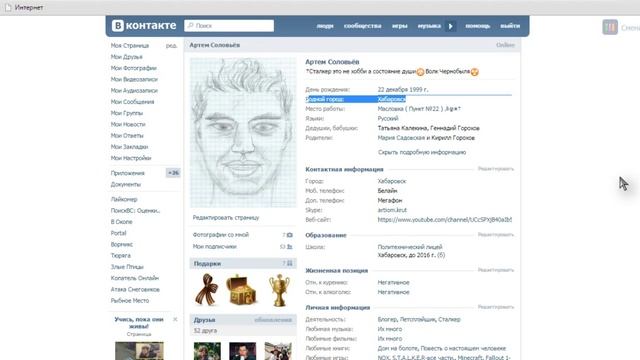Open Мои Сообщения in sidebar
Screen dimensions: 640x360
click(x=132, y=102)
